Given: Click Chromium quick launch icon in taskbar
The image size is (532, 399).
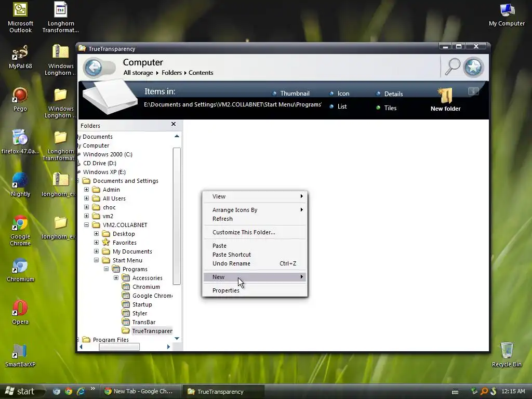Looking at the screenshot, I should pyautogui.click(x=57, y=391).
